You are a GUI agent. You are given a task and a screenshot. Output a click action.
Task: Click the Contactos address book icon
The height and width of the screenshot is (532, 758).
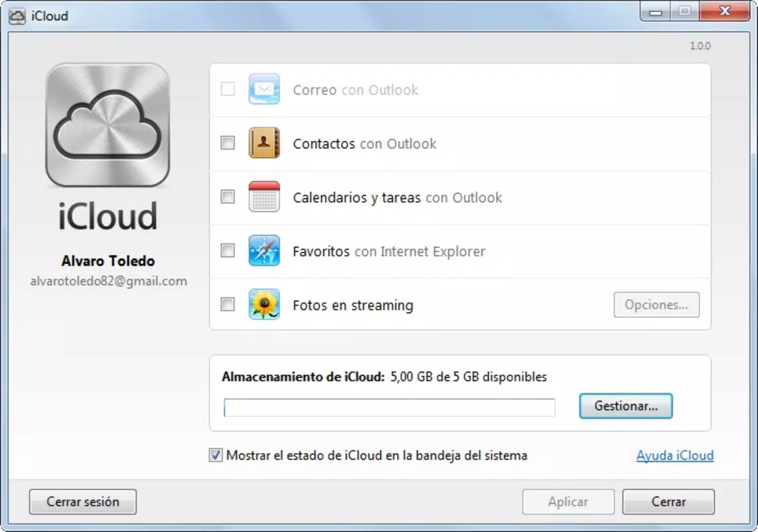pos(264,143)
